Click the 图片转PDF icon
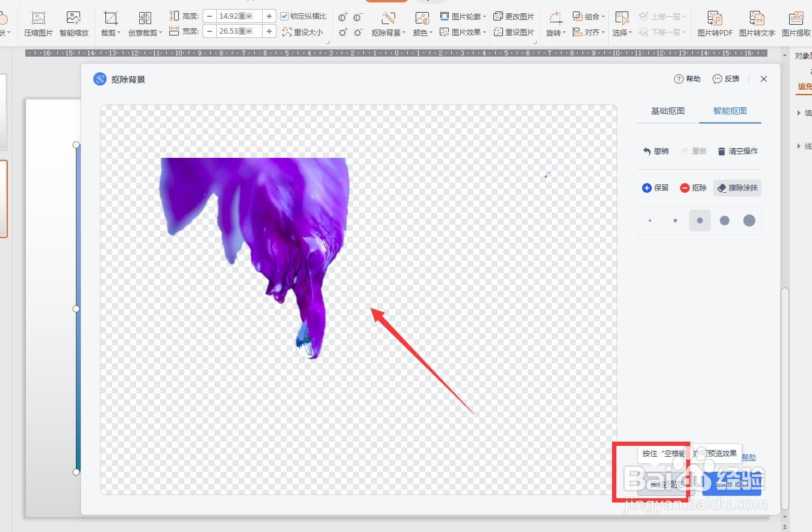 tap(715, 18)
